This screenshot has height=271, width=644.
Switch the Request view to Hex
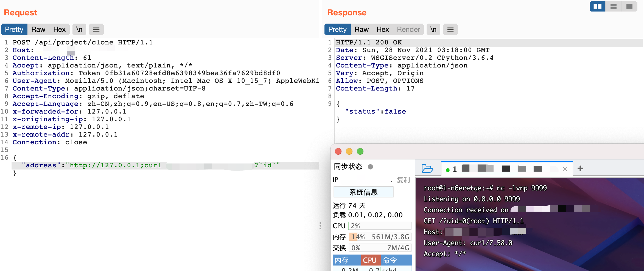pyautogui.click(x=60, y=29)
